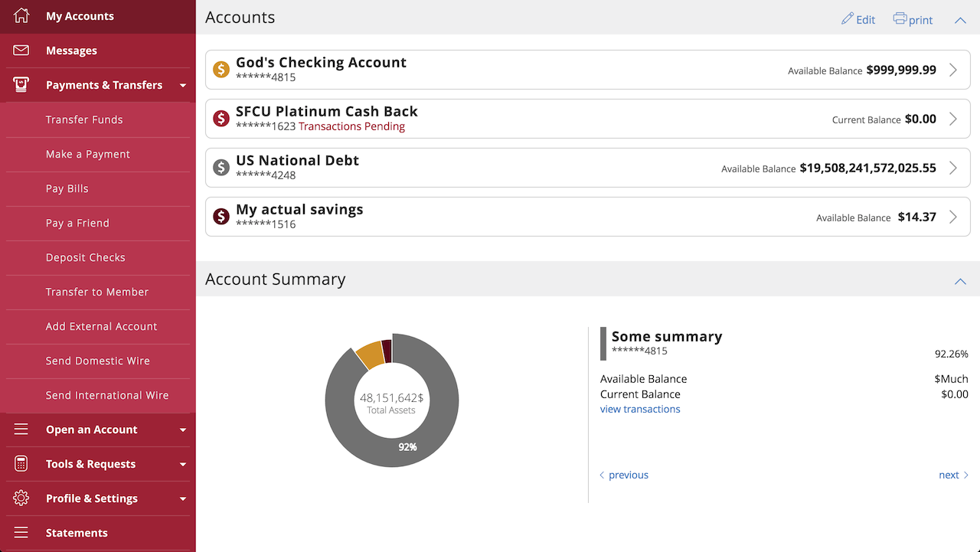Screen dimensions: 980x552
Task: Open God's Checking Account with its right chevron
Action: tap(953, 70)
